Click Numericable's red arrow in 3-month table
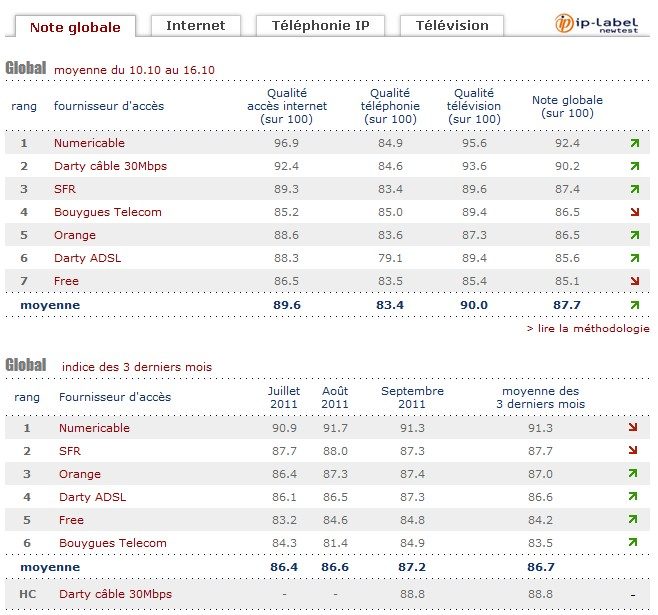 point(634,428)
